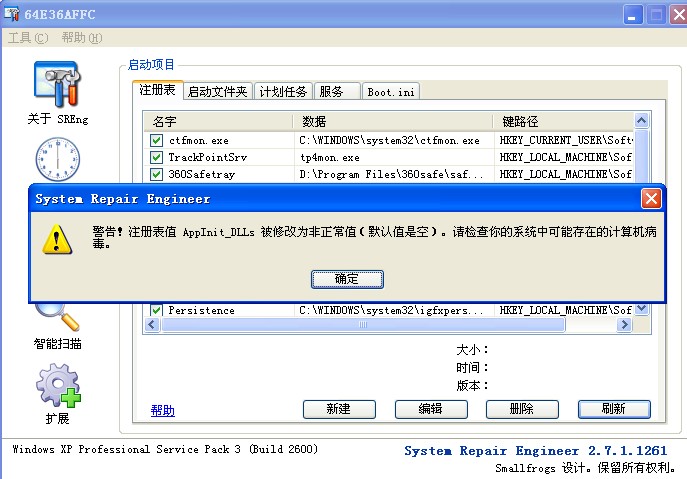Image resolution: width=687 pixels, height=479 pixels.
Task: Switch to the 计划任务 tab
Action: 283,91
